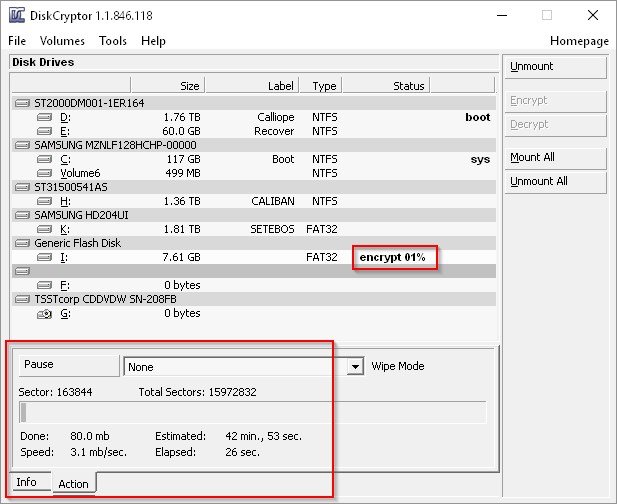Click the 7.61 GB size value

pos(181,257)
